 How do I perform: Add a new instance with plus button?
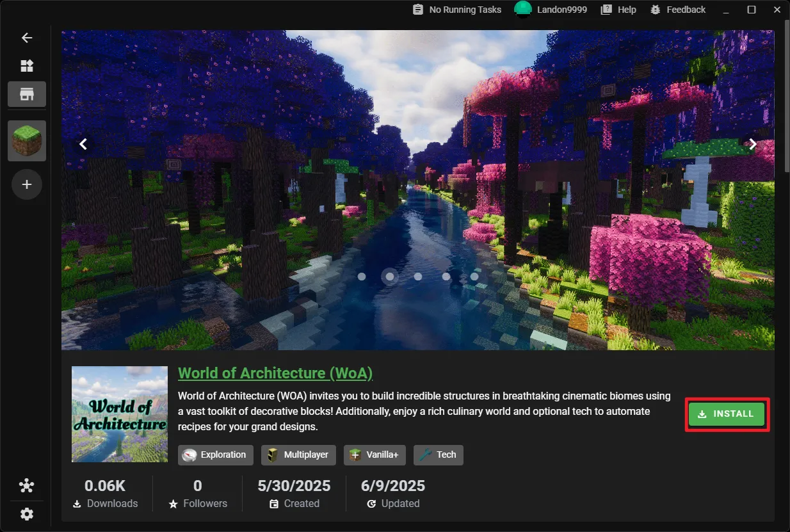pyautogui.click(x=27, y=184)
